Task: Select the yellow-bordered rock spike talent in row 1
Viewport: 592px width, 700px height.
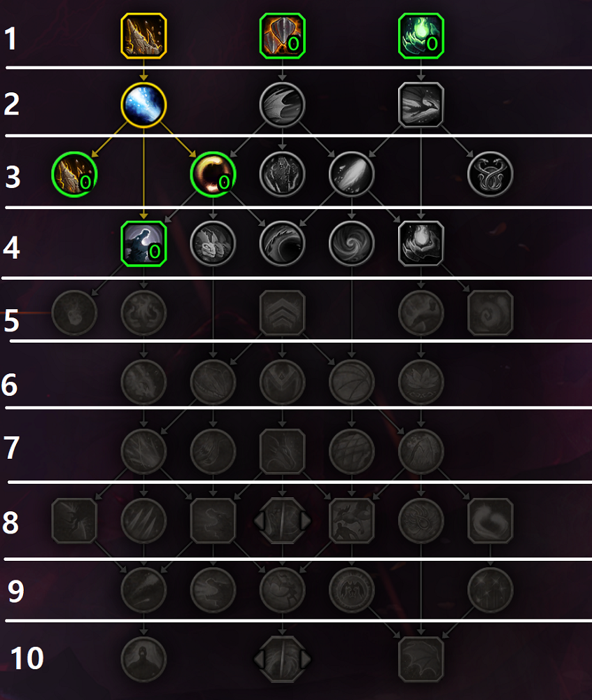Action: pyautogui.click(x=144, y=36)
